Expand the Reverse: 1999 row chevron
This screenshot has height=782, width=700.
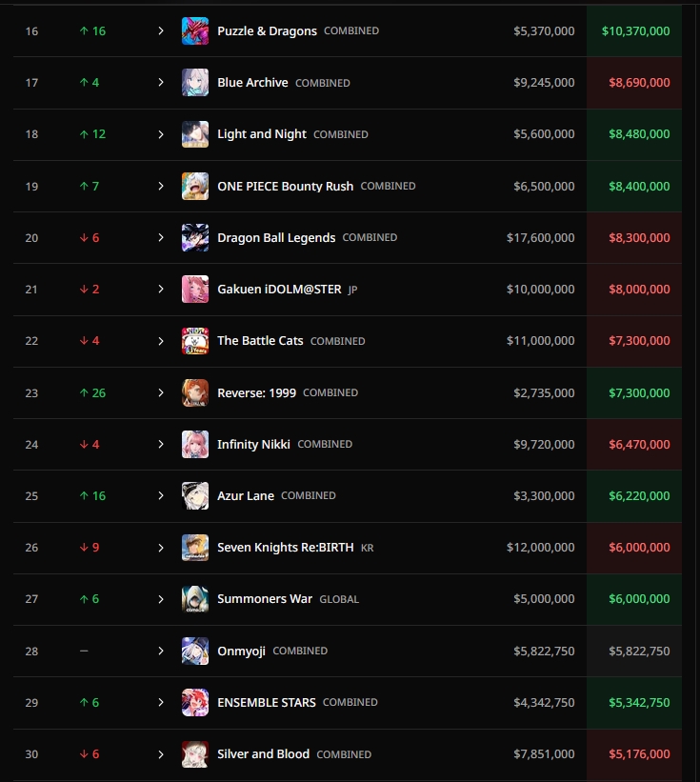(161, 392)
